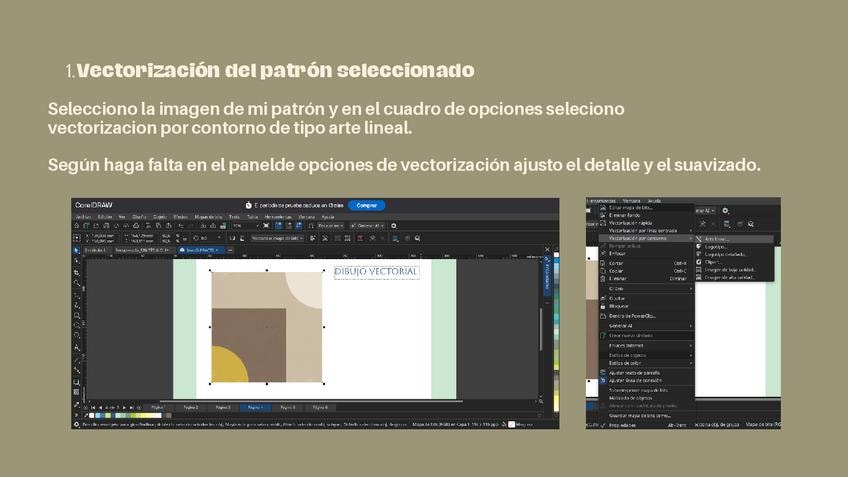Click the DIBUJO VECTORIAL text box
848x477 pixels.
click(376, 271)
